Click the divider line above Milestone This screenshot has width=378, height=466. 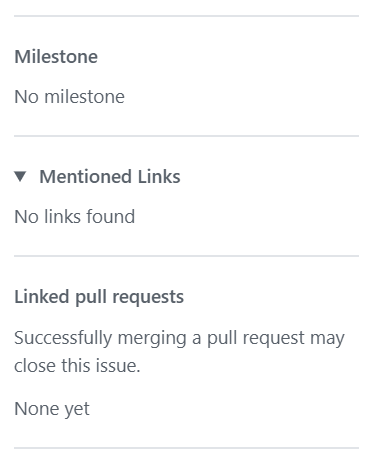(186, 16)
